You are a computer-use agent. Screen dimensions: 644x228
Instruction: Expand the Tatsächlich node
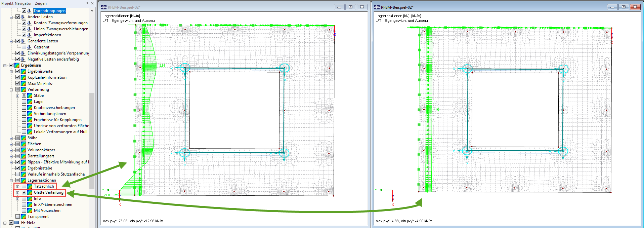pyautogui.click(x=17, y=186)
